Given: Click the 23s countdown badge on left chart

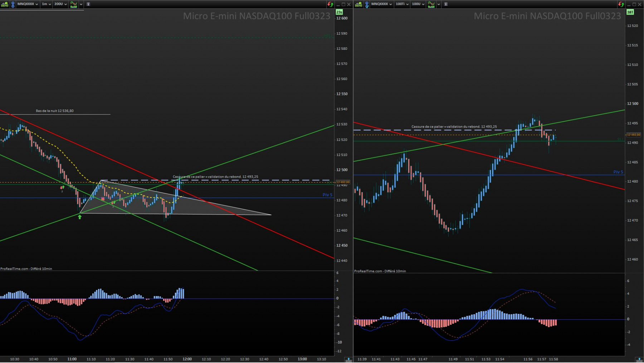Looking at the screenshot, I should pos(339,12).
